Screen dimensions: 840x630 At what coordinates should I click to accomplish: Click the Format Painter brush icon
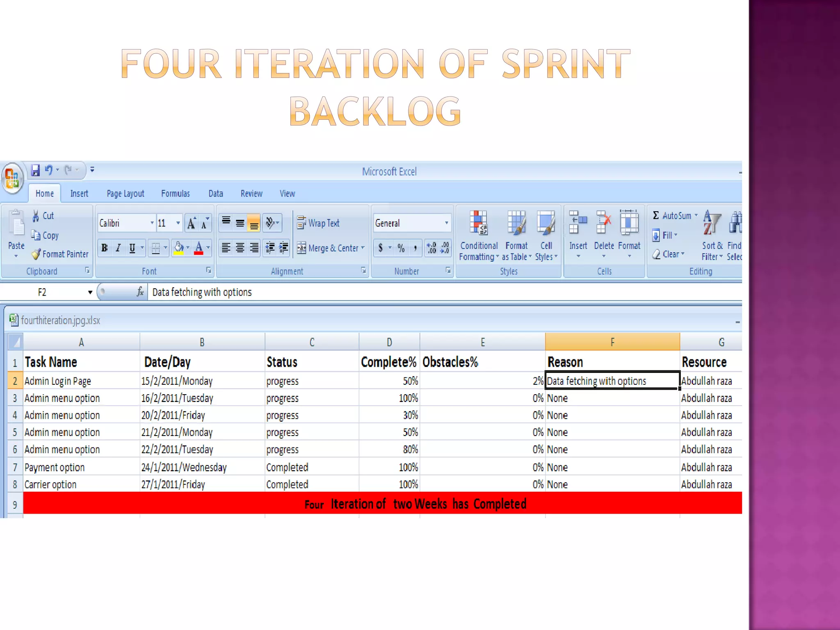(x=36, y=254)
